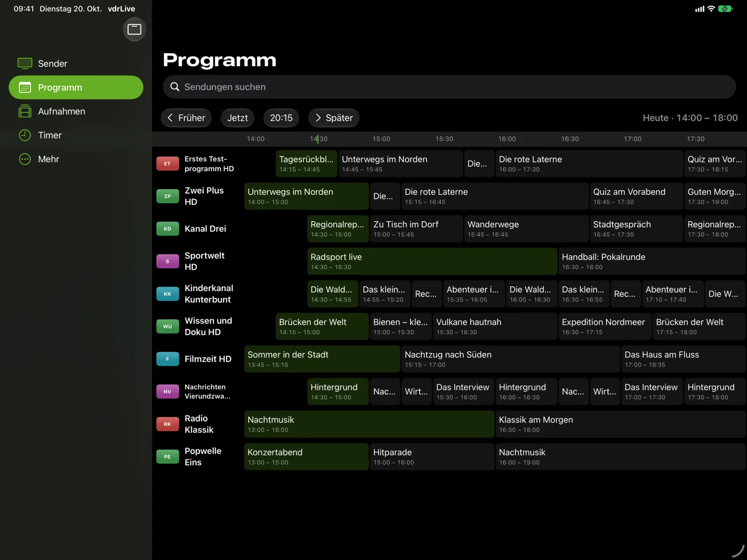This screenshot has width=747, height=560.
Task: Open Stadtgespräch 16:45 – 17:30
Action: coord(636,229)
